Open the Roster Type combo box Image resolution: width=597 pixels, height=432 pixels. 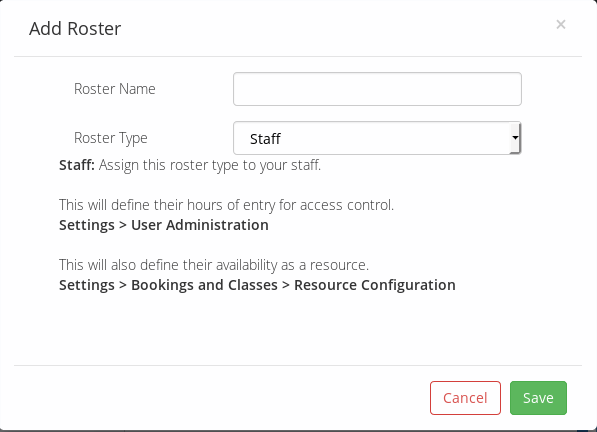click(377, 138)
